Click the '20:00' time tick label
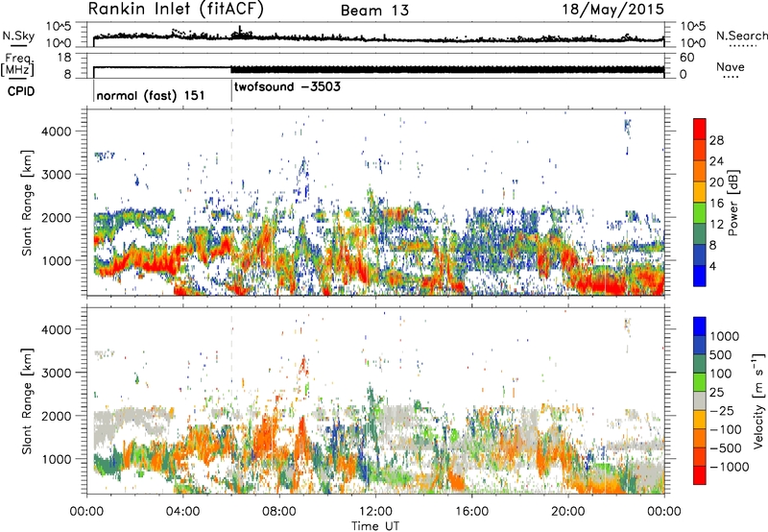768x532 pixels. click(x=568, y=512)
